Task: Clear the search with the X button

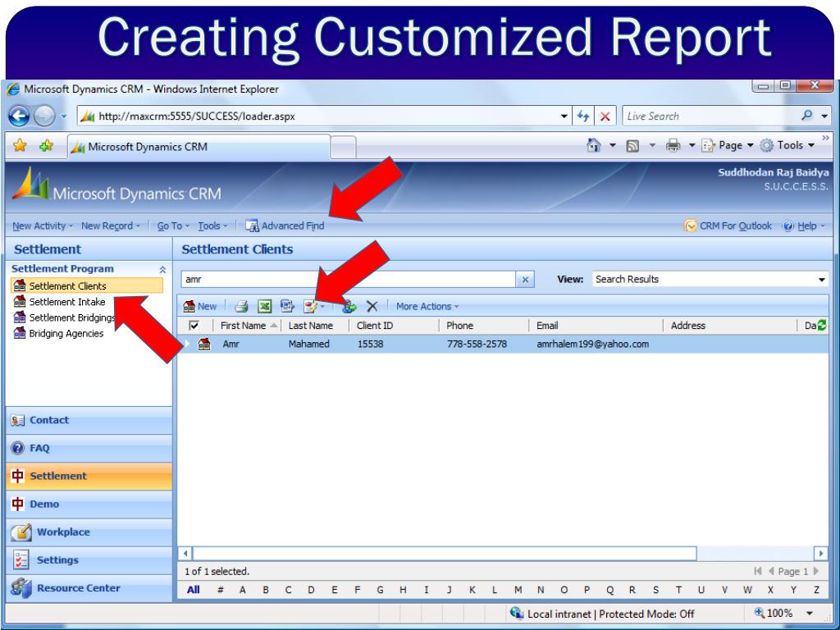Action: coord(525,279)
